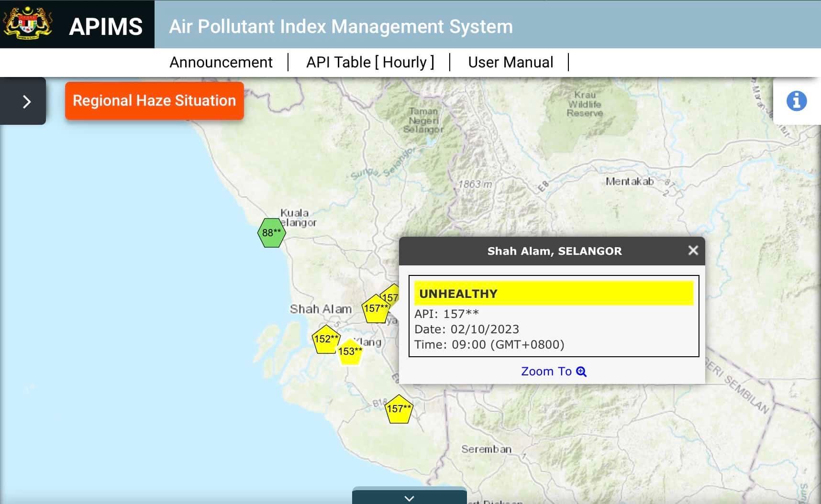Screen dimensions: 821x504
Task: Click the Malaysian coat of arms logo
Action: point(27,24)
